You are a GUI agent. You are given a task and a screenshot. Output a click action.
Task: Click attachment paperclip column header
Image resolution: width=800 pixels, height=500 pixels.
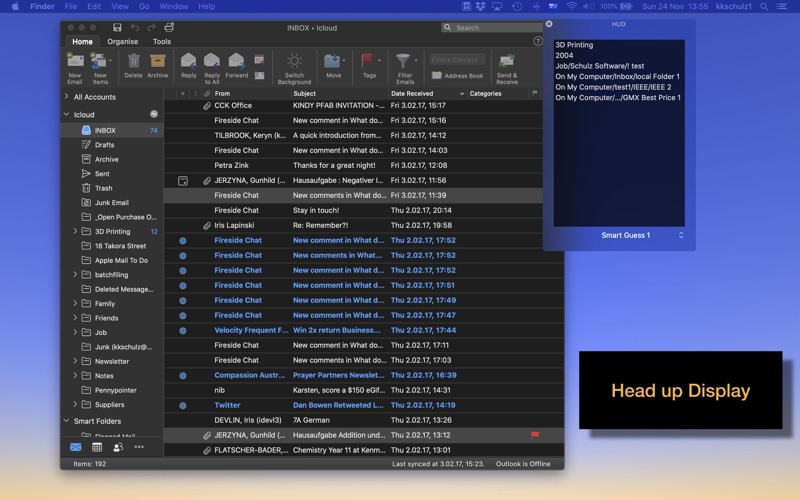[x=207, y=93]
